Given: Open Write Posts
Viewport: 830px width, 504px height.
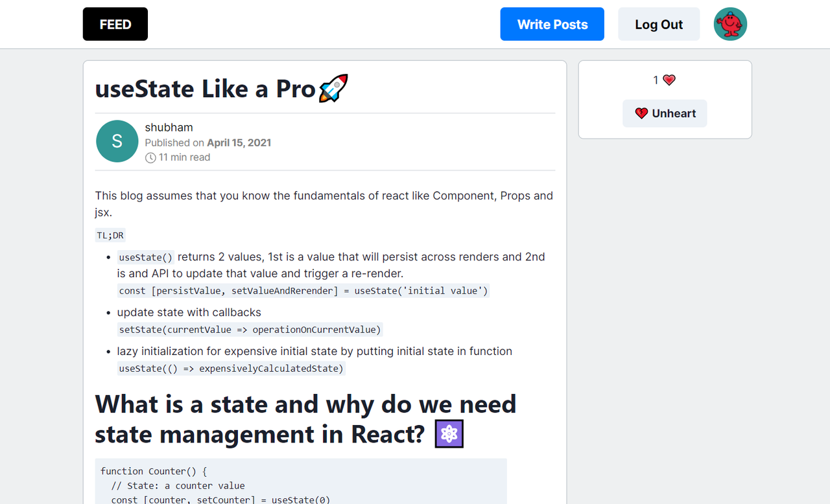Looking at the screenshot, I should click(x=552, y=24).
